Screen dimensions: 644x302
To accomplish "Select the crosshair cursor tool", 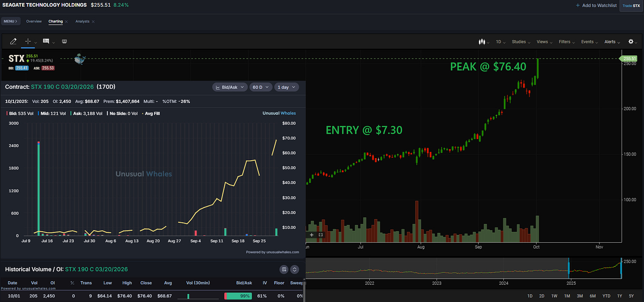I will click(28, 41).
